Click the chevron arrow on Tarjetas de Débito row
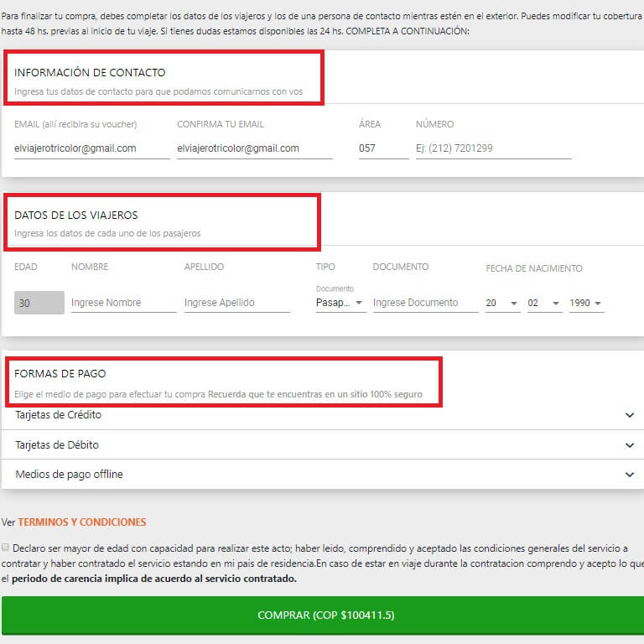This screenshot has width=644, height=644. pyautogui.click(x=630, y=445)
